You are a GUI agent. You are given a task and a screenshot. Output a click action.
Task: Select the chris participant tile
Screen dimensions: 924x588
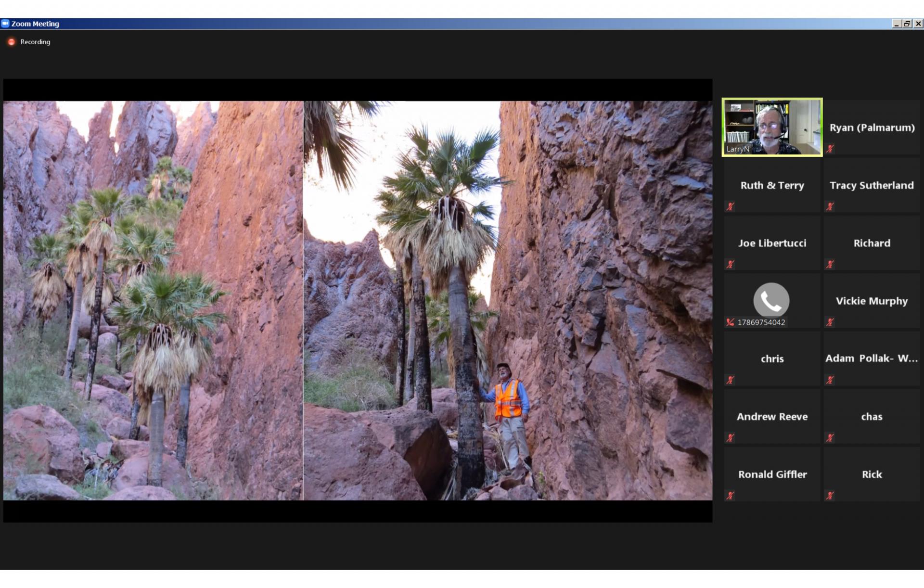[x=772, y=358]
